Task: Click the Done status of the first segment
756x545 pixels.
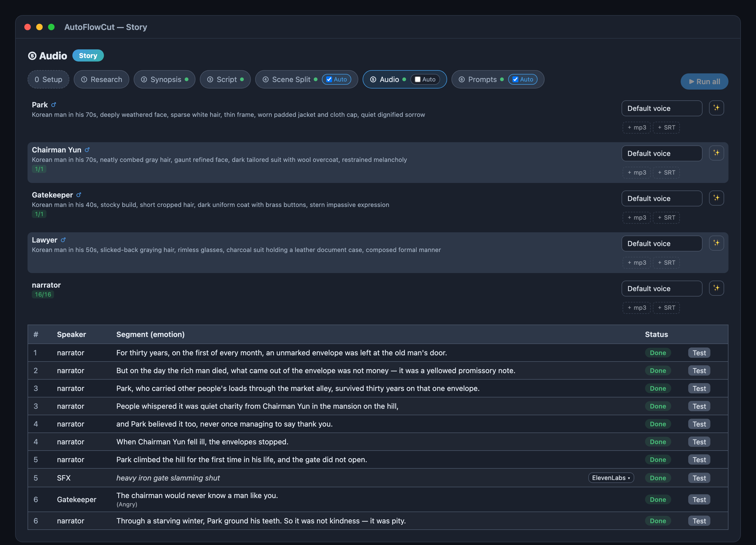Action: (x=658, y=353)
